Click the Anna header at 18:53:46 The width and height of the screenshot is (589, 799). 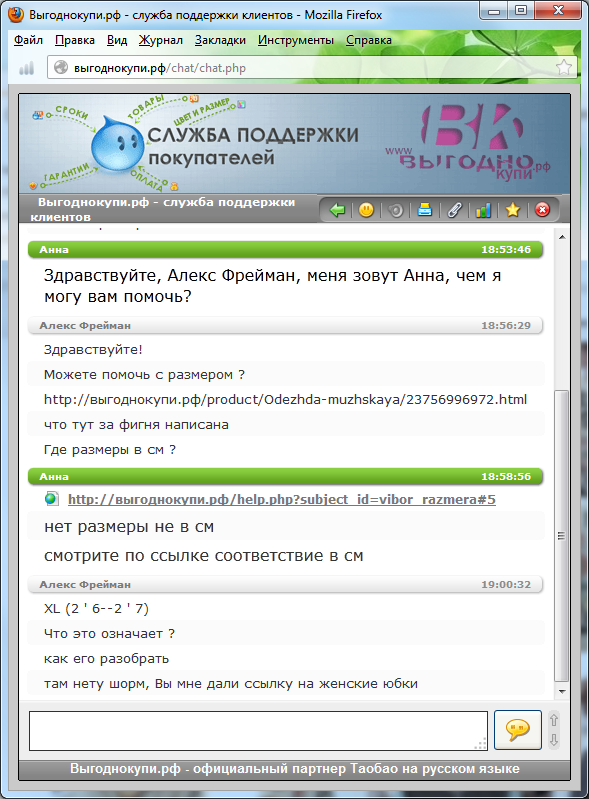point(285,250)
